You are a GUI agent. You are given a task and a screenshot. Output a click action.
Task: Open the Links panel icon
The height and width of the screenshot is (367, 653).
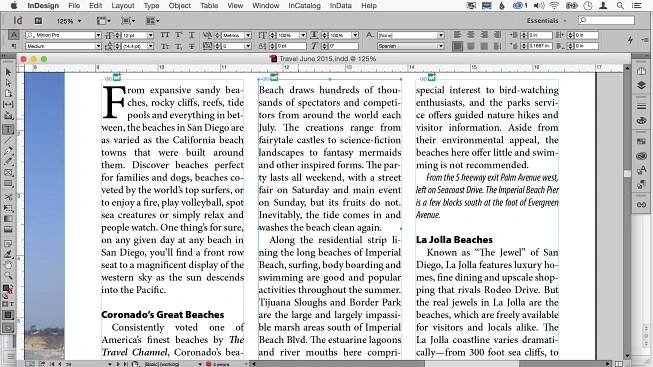point(641,205)
